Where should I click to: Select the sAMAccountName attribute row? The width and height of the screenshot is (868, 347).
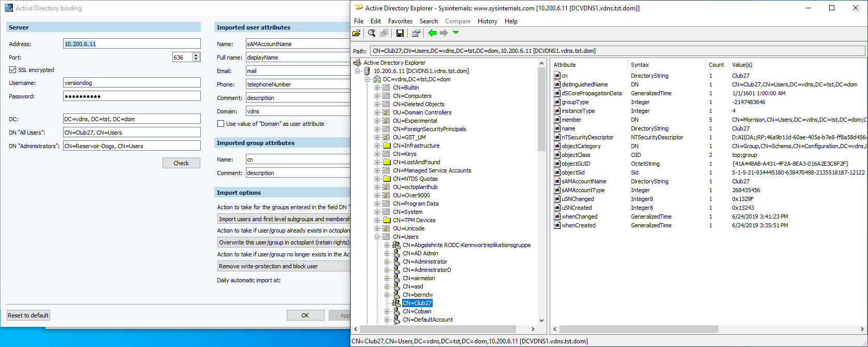pos(709,181)
